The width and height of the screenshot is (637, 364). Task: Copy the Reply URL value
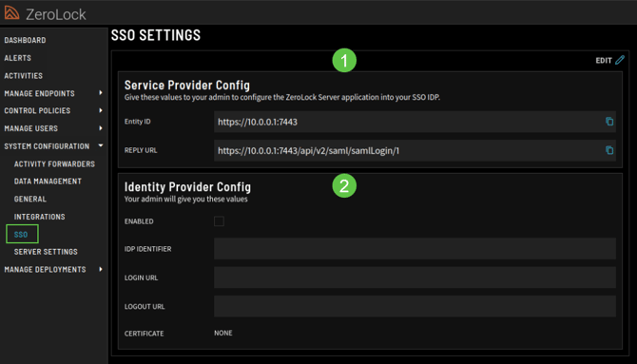(x=609, y=150)
